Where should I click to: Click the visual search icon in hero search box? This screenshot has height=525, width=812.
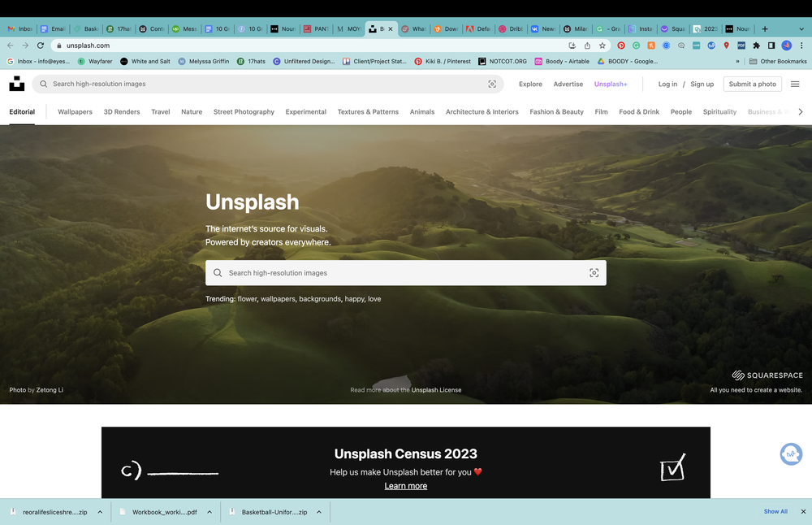[594, 273]
